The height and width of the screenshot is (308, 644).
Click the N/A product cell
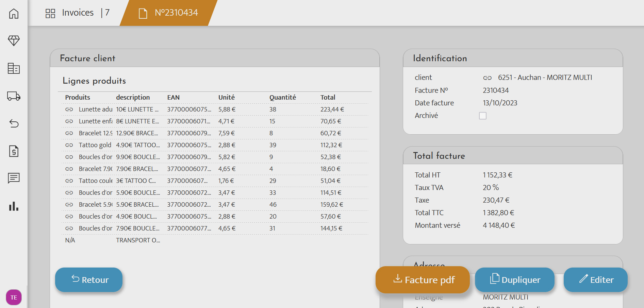click(70, 240)
